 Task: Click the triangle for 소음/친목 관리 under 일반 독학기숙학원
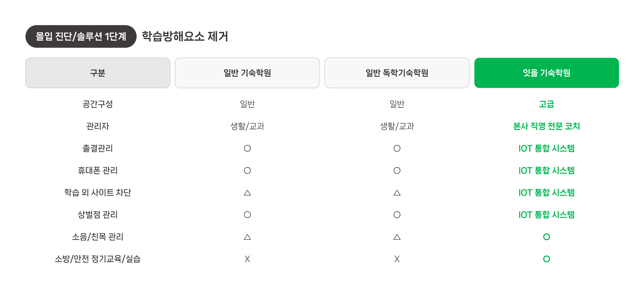(x=397, y=237)
